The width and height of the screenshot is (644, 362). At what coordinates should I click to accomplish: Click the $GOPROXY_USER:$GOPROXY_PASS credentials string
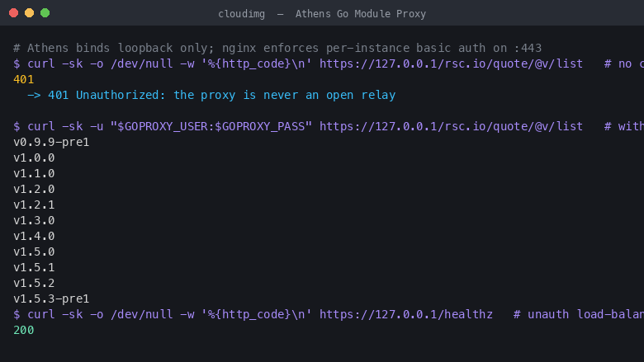[211, 127]
